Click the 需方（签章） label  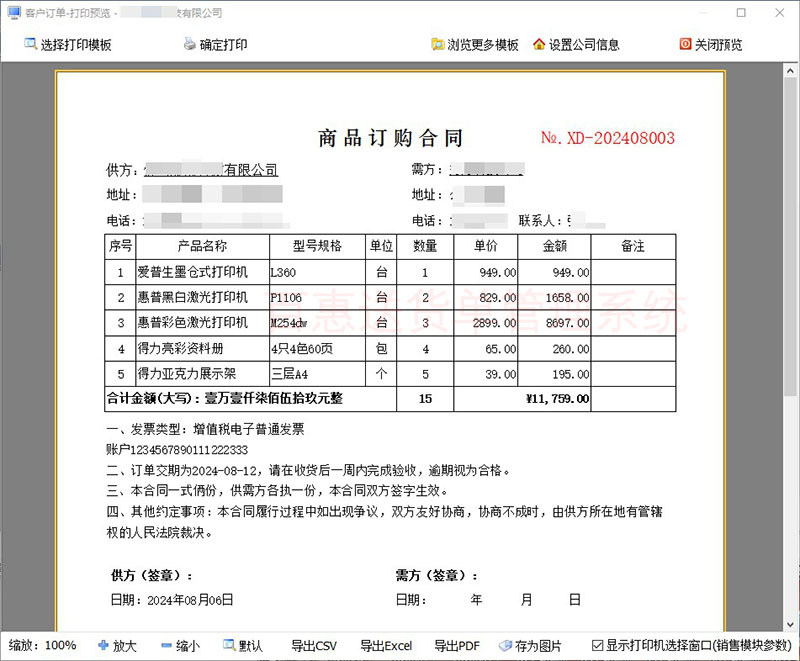[437, 576]
